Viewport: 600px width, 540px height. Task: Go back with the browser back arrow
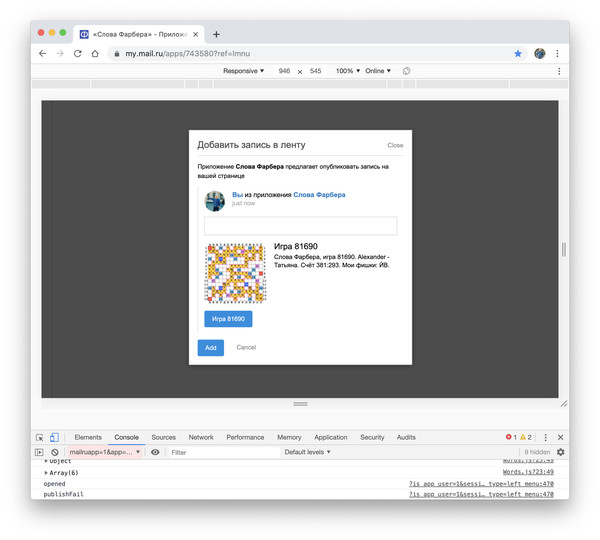(x=42, y=54)
